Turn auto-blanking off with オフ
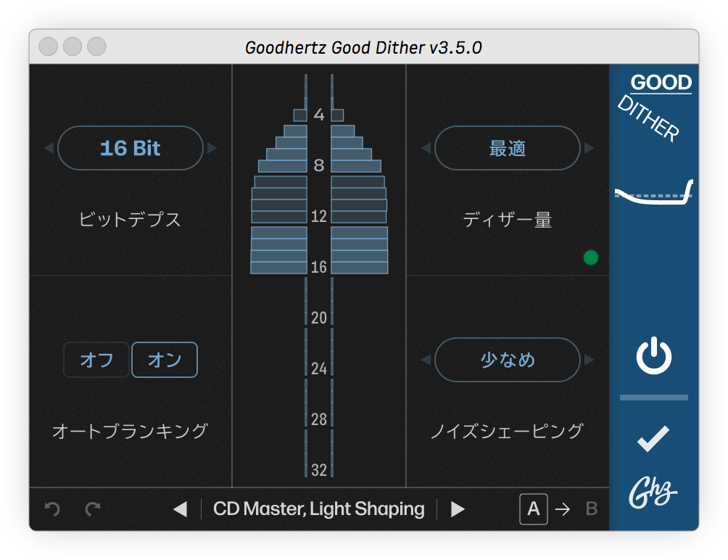Screen dimensions: 728x560 (x=96, y=360)
